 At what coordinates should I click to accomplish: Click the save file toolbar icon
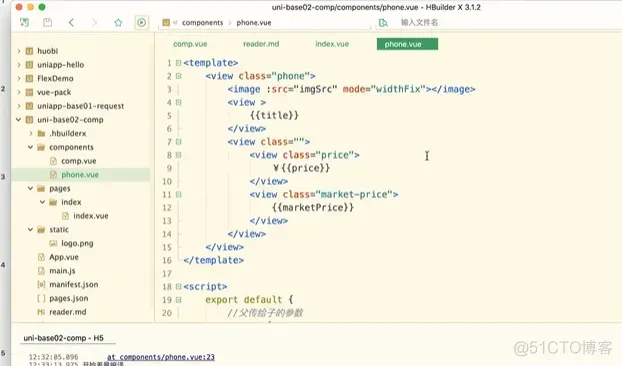(48, 23)
